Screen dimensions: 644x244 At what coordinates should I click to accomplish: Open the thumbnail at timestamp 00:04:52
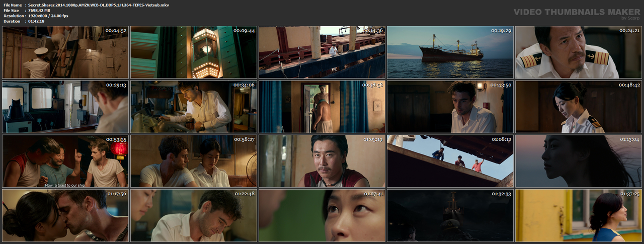click(x=65, y=52)
